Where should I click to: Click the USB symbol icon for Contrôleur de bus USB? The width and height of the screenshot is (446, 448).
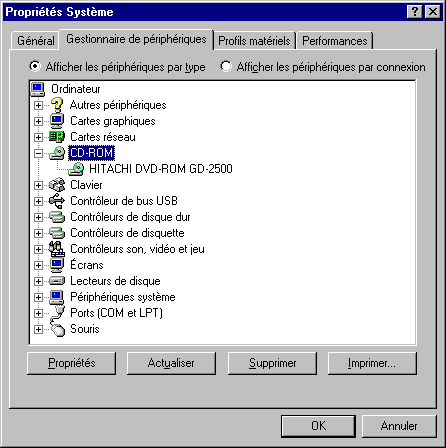[57, 201]
